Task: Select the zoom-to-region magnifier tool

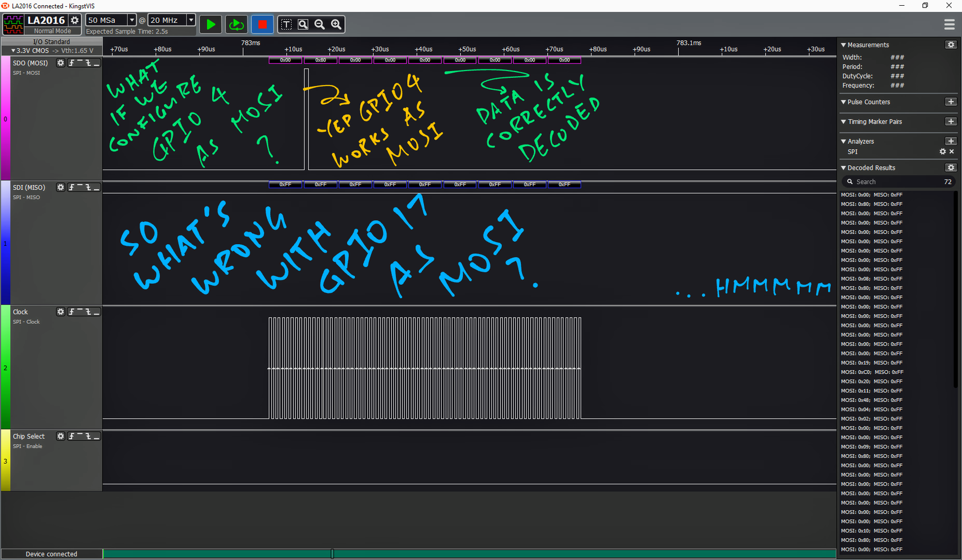Action: [303, 25]
